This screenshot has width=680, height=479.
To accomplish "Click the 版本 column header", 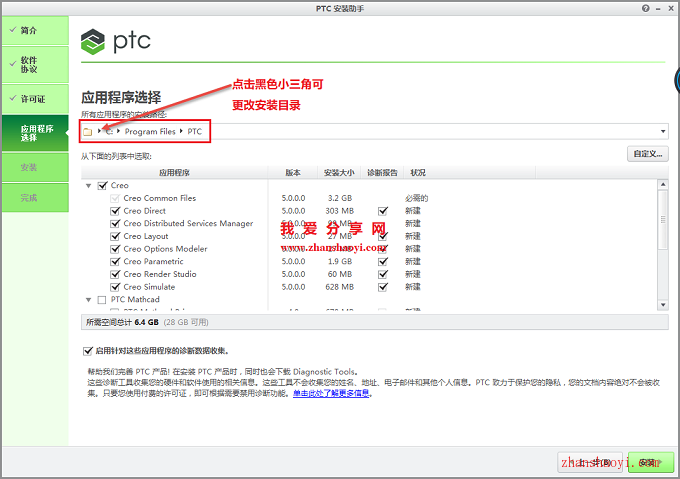I will click(293, 173).
